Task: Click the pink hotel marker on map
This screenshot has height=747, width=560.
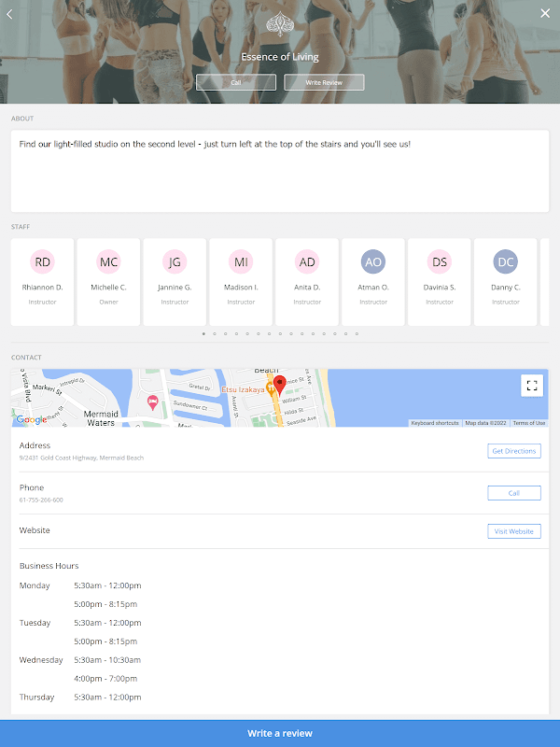Action: pyautogui.click(x=152, y=403)
